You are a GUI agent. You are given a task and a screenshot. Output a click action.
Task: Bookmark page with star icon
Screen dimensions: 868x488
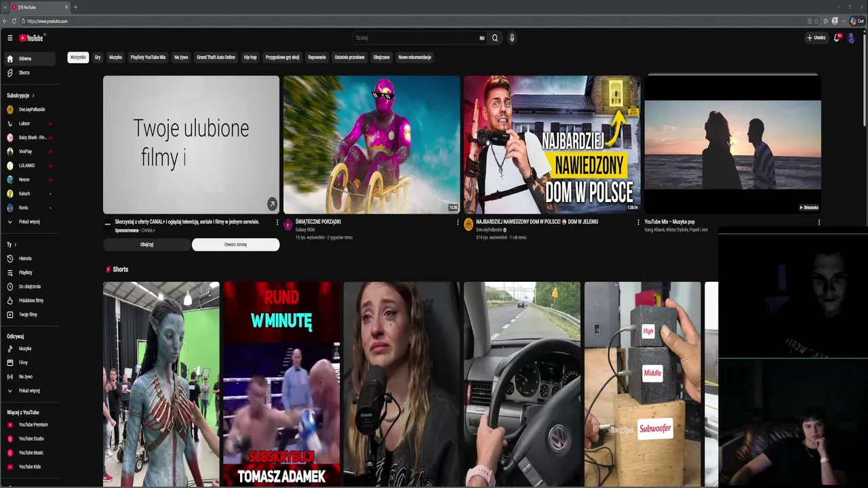[816, 21]
